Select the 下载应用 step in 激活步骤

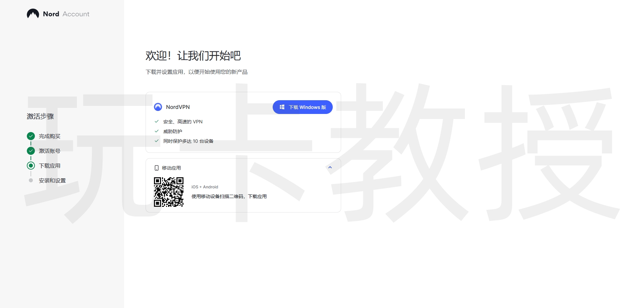[x=49, y=166]
